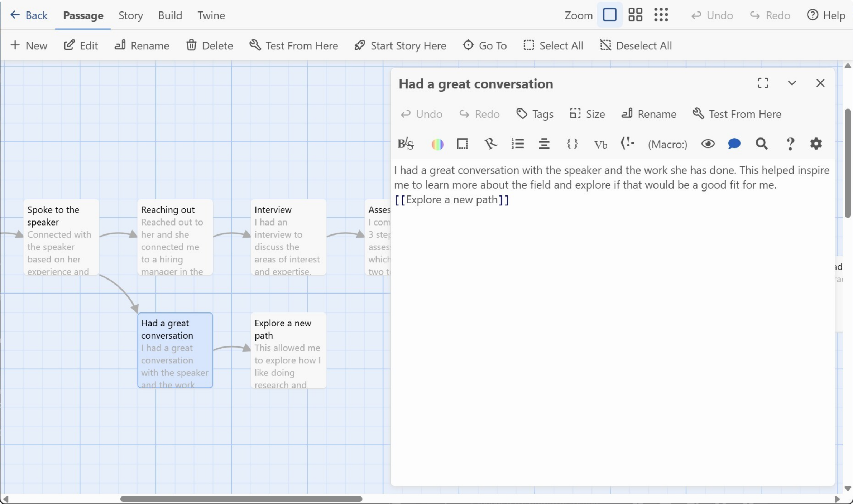
Task: Select the Interview passage card
Action: coord(288,237)
